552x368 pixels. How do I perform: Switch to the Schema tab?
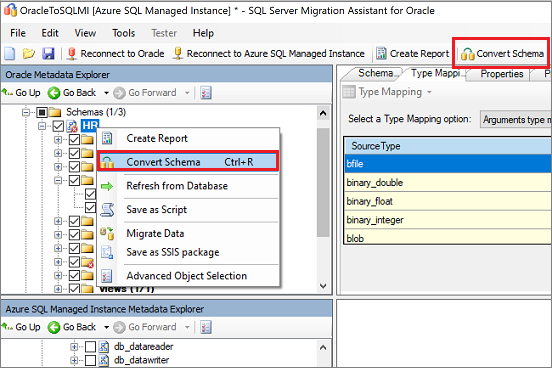[375, 73]
